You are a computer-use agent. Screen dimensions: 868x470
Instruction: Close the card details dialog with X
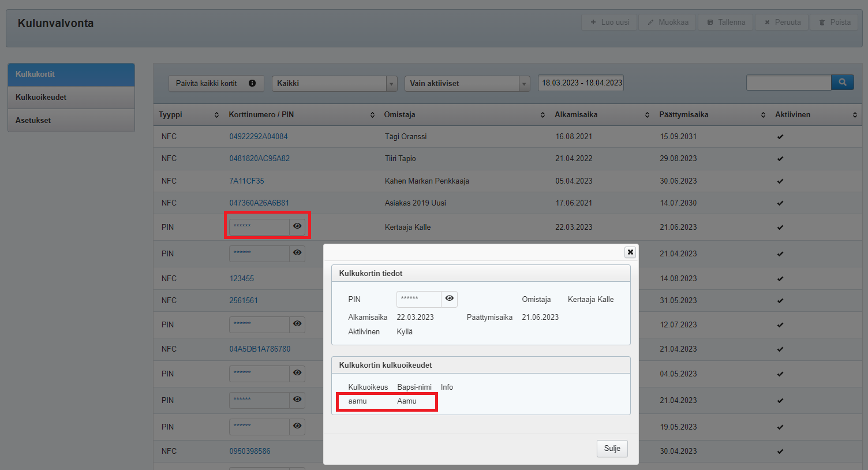click(630, 252)
